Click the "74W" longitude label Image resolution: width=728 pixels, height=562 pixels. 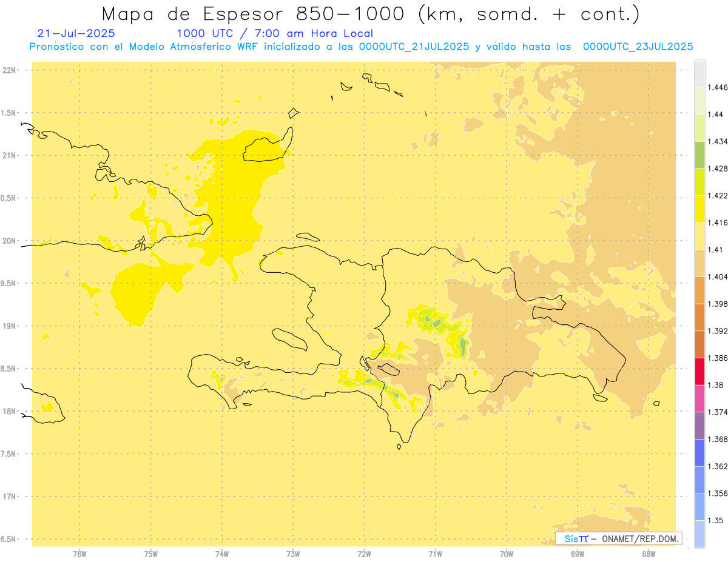point(221,554)
